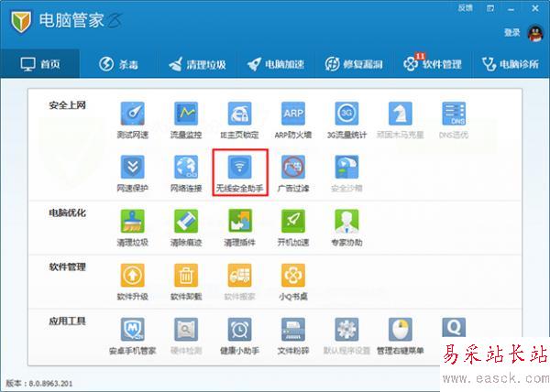Open 专家协助 expert assistance
This screenshot has height=392, width=550.
[346, 228]
